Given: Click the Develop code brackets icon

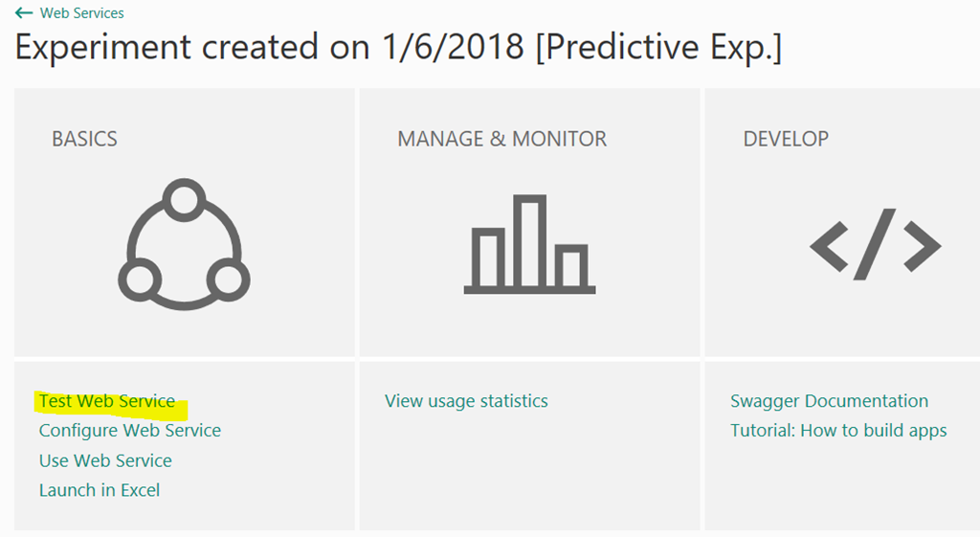Looking at the screenshot, I should pos(875,244).
